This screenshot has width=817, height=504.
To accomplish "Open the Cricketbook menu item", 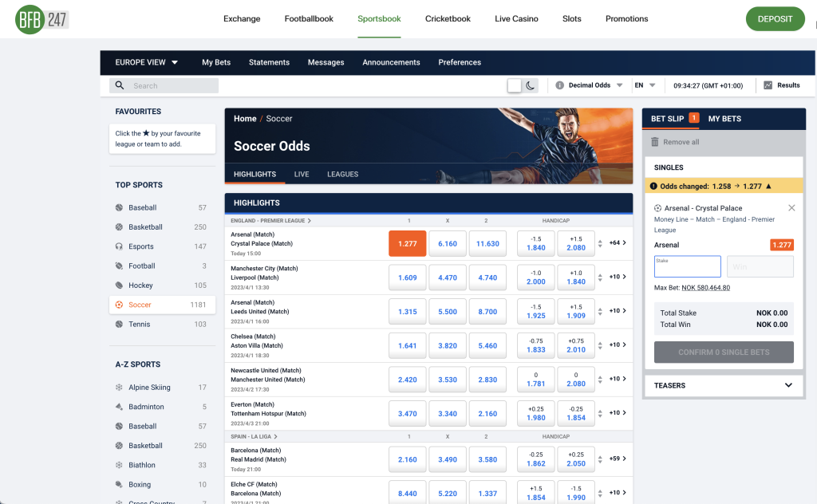I will pyautogui.click(x=448, y=19).
